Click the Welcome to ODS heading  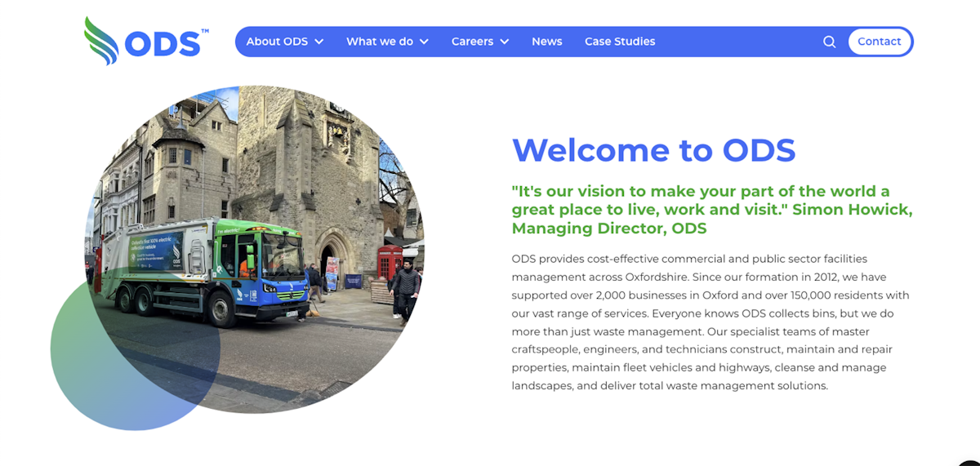pyautogui.click(x=653, y=150)
